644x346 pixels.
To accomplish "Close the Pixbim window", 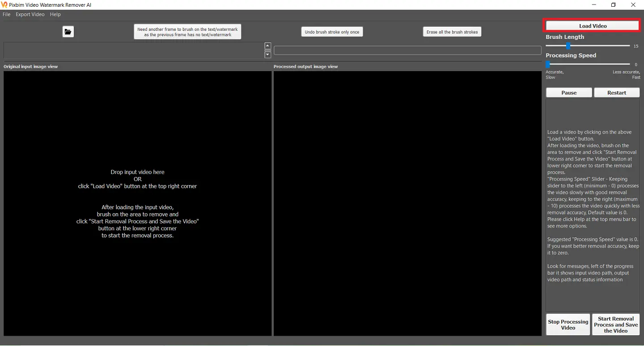I will pos(634,5).
